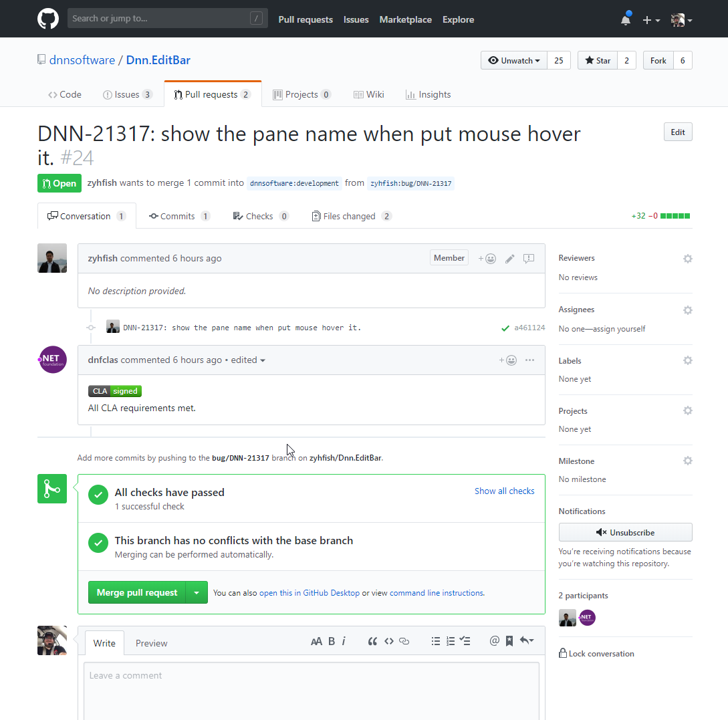The width and height of the screenshot is (728, 720).
Task: Open the Projects sidebar gear settings
Action: [x=688, y=410]
